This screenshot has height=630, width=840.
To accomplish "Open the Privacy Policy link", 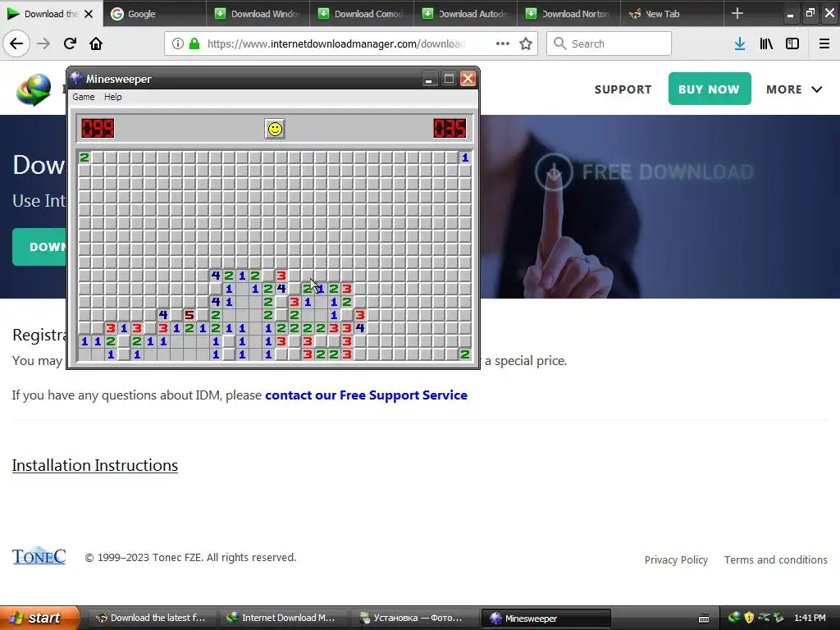I will [x=676, y=559].
